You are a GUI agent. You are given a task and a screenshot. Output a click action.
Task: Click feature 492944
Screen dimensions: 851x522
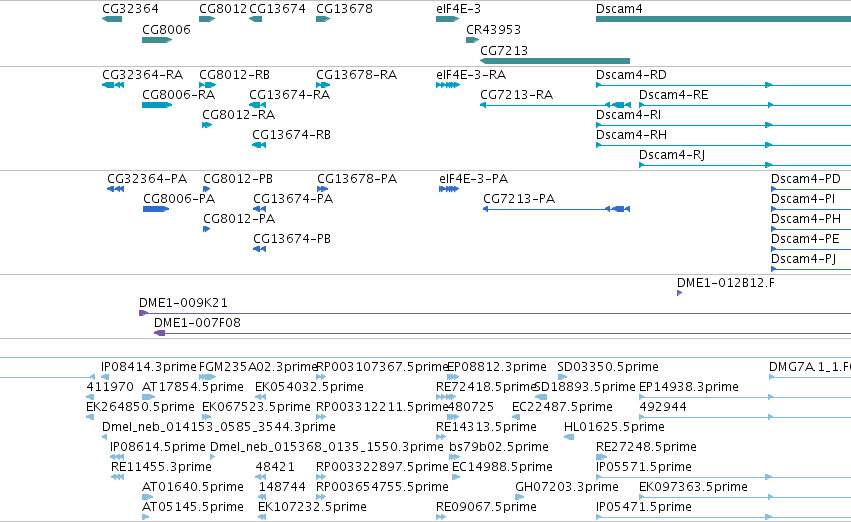point(663,407)
